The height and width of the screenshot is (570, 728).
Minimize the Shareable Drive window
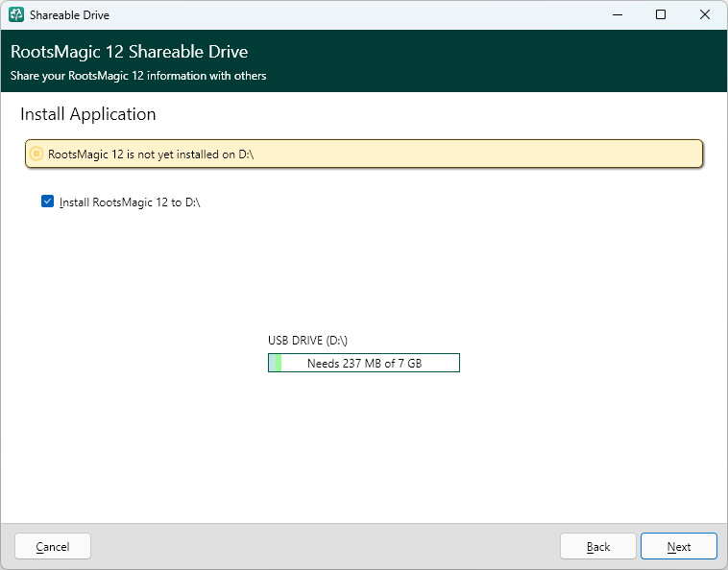[618, 14]
